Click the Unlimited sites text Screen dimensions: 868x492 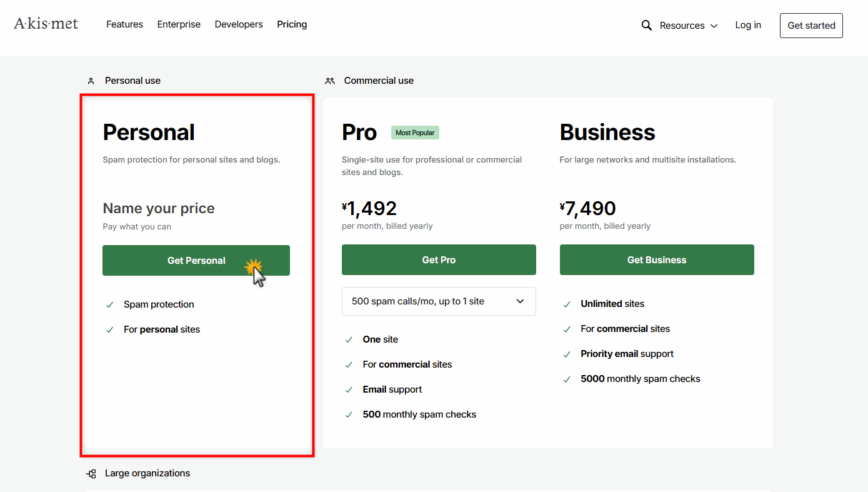(612, 304)
